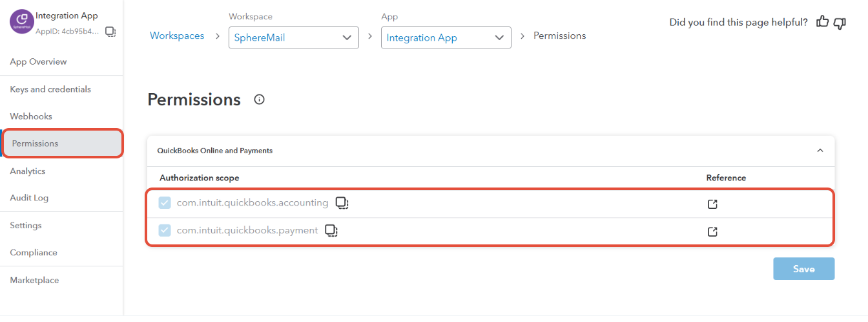Click the Reference column header
Screen dimensions: 868x322
(x=726, y=178)
